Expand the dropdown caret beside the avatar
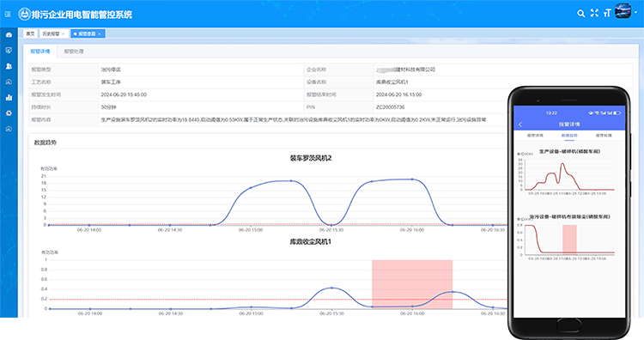 click(x=635, y=12)
